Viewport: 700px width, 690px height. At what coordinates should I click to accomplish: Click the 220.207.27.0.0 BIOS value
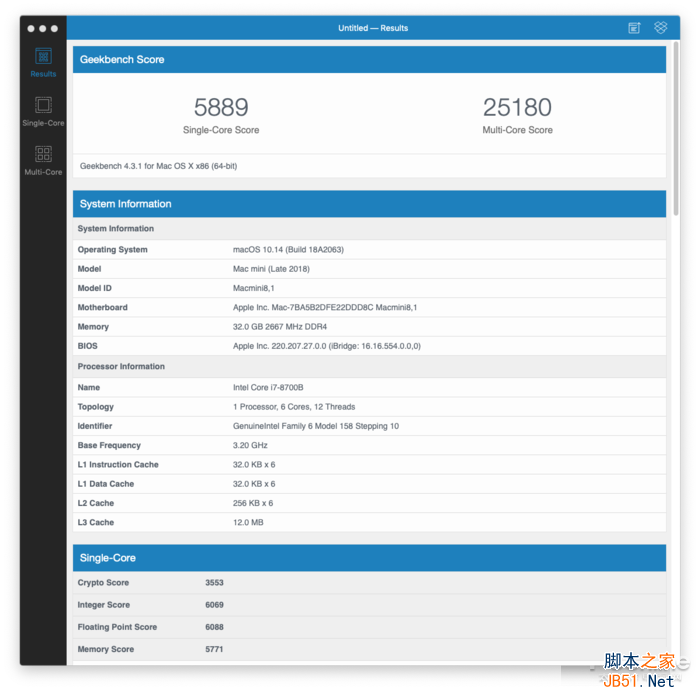[x=327, y=346]
